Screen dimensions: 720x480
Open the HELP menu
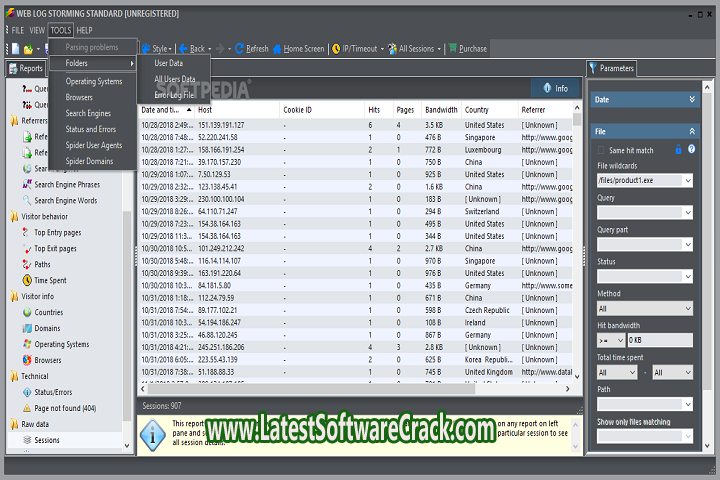84,30
